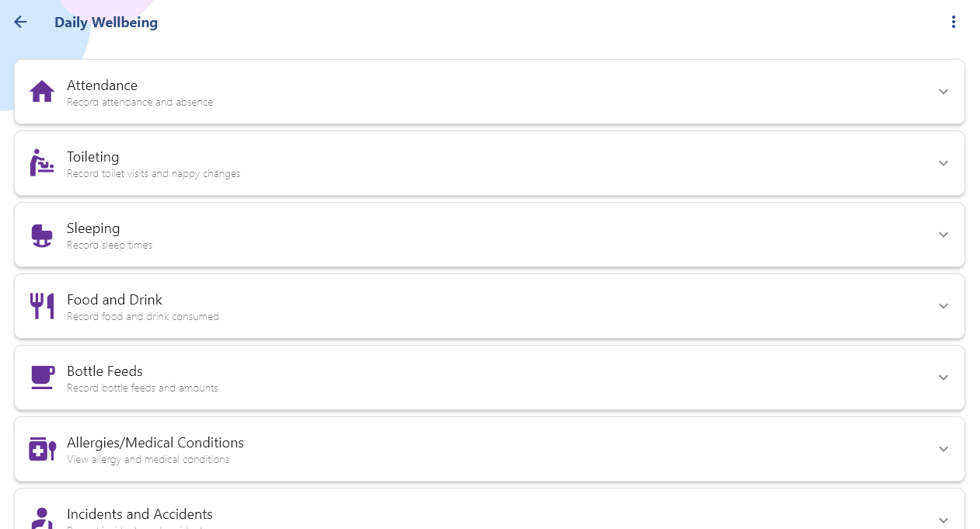Click the back arrow icon
The width and height of the screenshot is (980, 529).
point(20,23)
